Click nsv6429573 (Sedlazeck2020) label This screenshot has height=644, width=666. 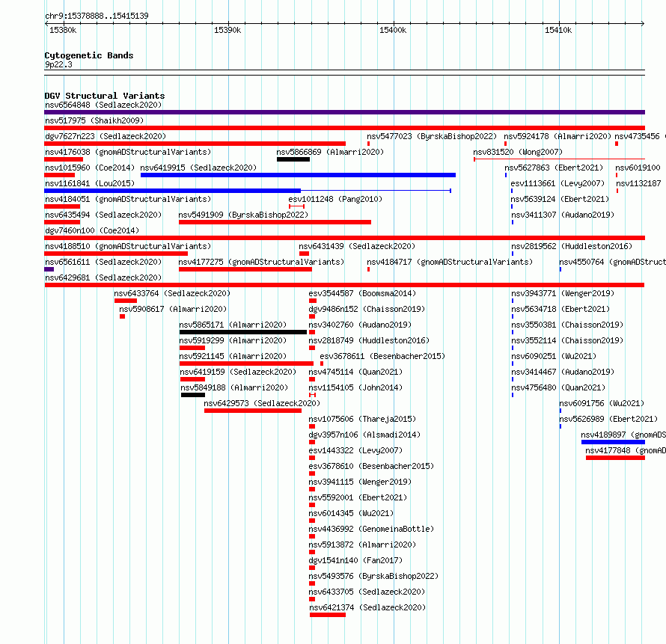(x=262, y=403)
